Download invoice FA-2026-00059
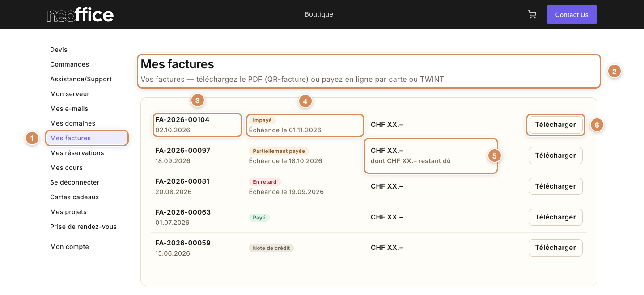 (555, 248)
